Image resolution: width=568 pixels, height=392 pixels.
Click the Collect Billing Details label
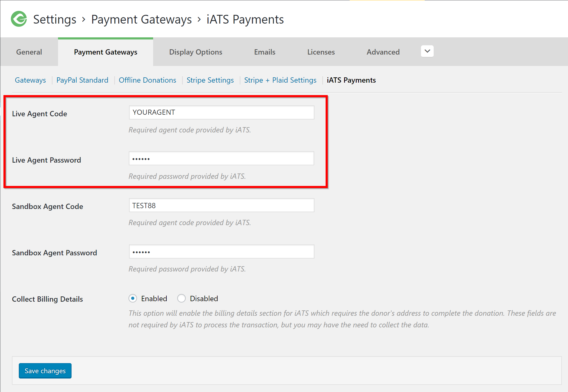click(47, 299)
